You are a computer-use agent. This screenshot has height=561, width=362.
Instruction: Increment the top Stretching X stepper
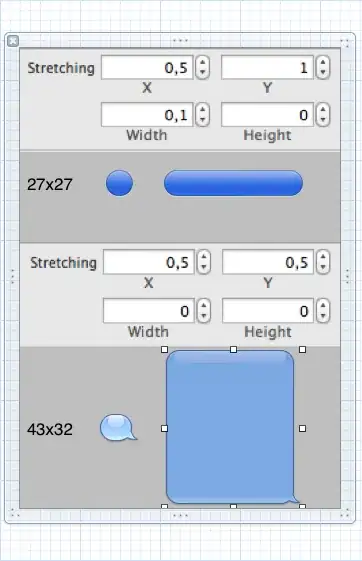pos(202,63)
